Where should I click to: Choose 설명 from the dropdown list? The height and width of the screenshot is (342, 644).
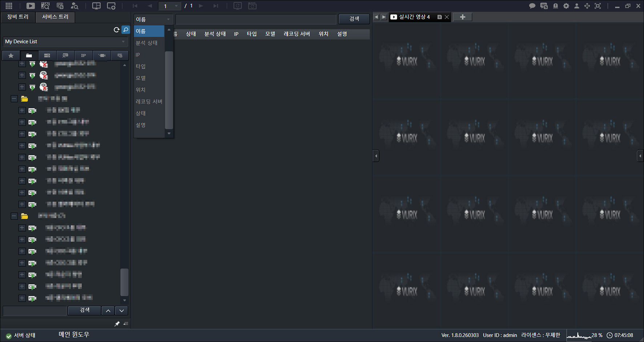149,125
